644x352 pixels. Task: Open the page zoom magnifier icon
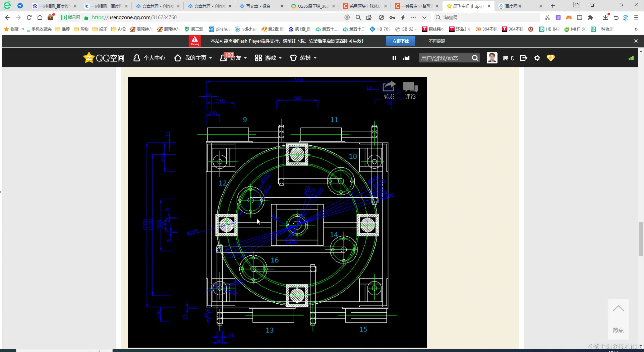tap(358, 17)
